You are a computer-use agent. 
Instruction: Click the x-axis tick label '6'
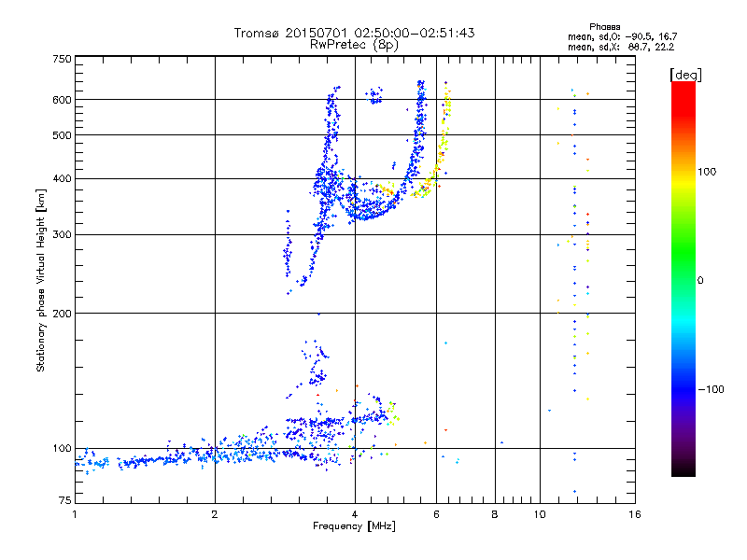(x=436, y=514)
